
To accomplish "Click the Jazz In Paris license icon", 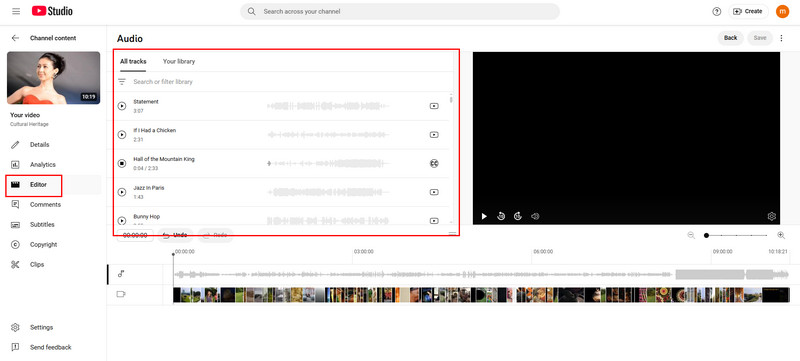I will (x=434, y=192).
